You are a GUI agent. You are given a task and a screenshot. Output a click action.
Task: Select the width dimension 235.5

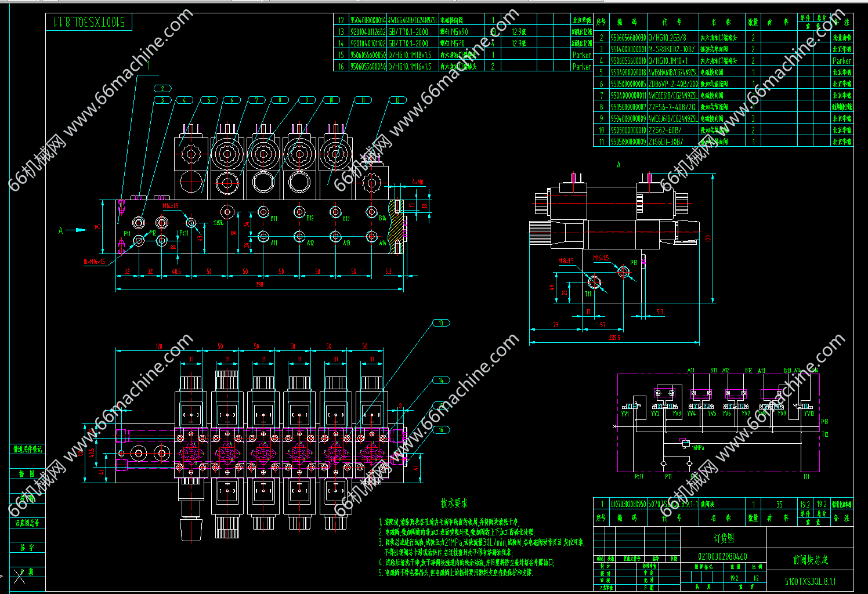pos(614,337)
